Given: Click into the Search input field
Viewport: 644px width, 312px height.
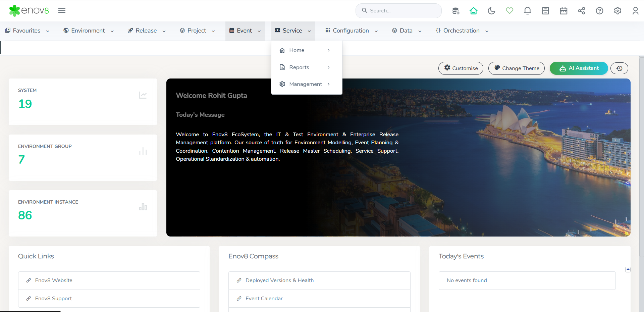Looking at the screenshot, I should click(x=402, y=11).
